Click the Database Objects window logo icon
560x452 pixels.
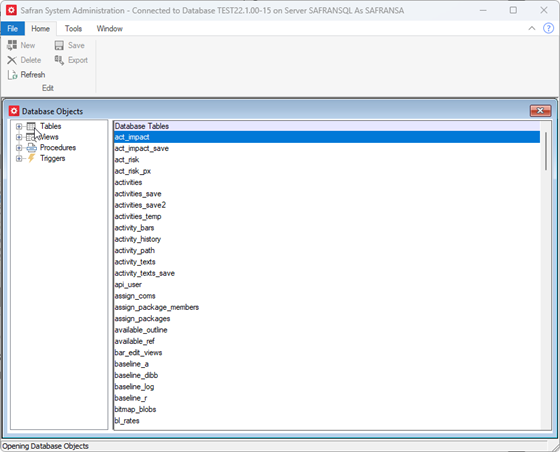[x=14, y=111]
